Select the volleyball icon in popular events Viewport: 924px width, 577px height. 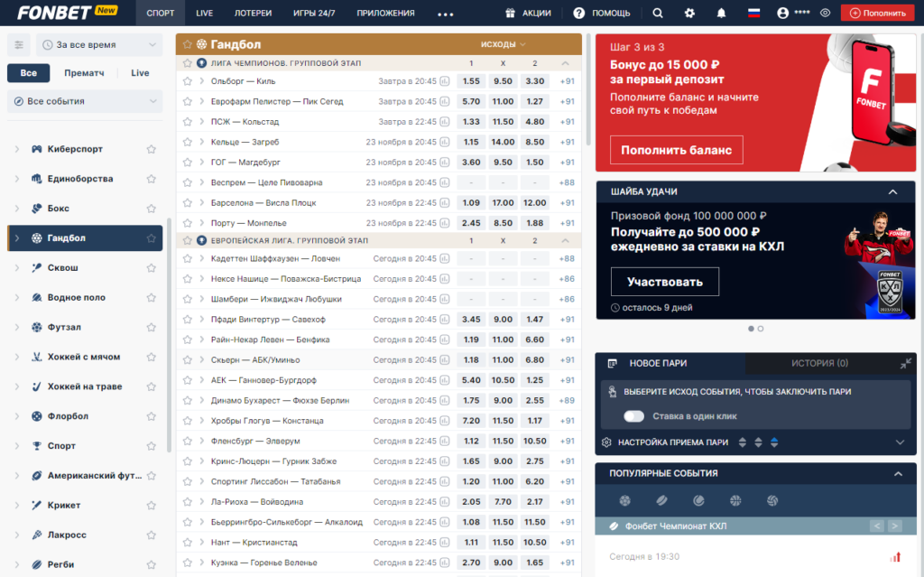(x=772, y=500)
